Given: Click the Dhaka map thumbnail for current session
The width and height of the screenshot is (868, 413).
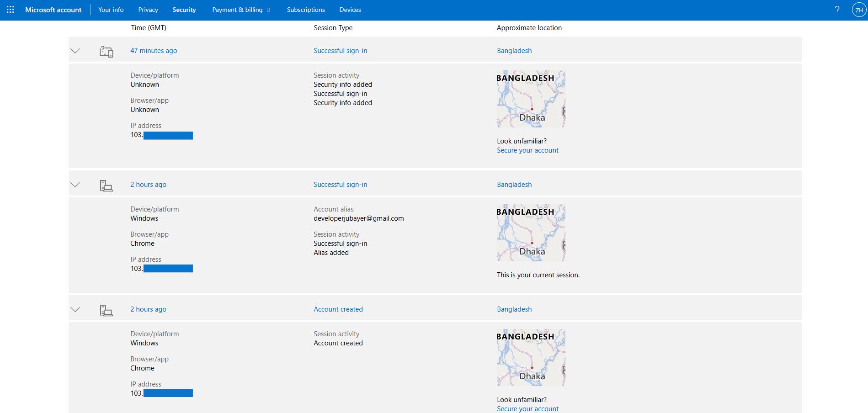Looking at the screenshot, I should coord(531,233).
